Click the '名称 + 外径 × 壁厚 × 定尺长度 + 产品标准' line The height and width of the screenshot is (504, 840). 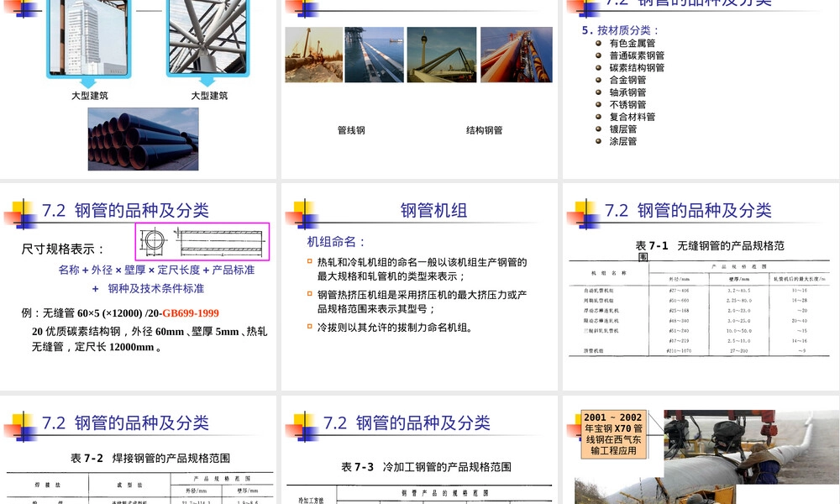(x=156, y=270)
